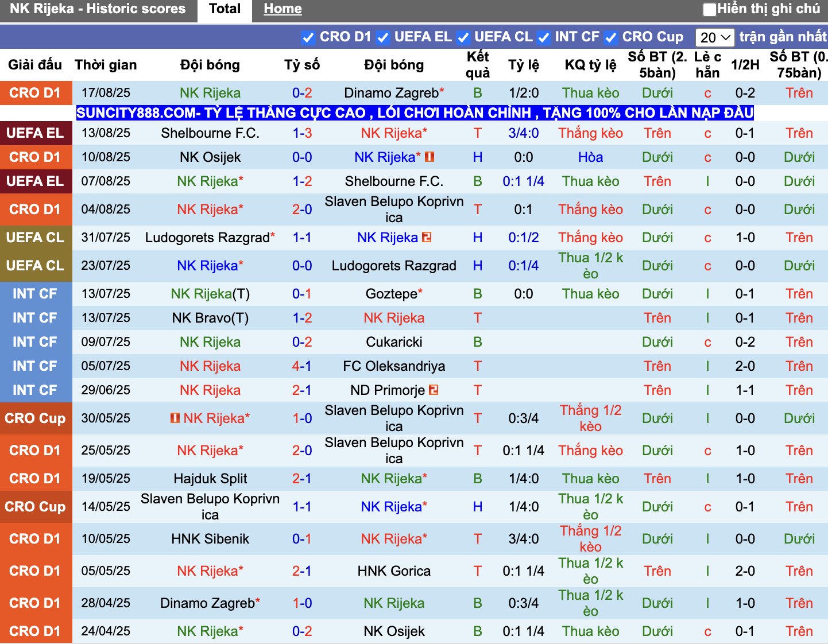Toggle the CRO Cup league checkbox
This screenshot has height=644, width=828.
coord(611,38)
